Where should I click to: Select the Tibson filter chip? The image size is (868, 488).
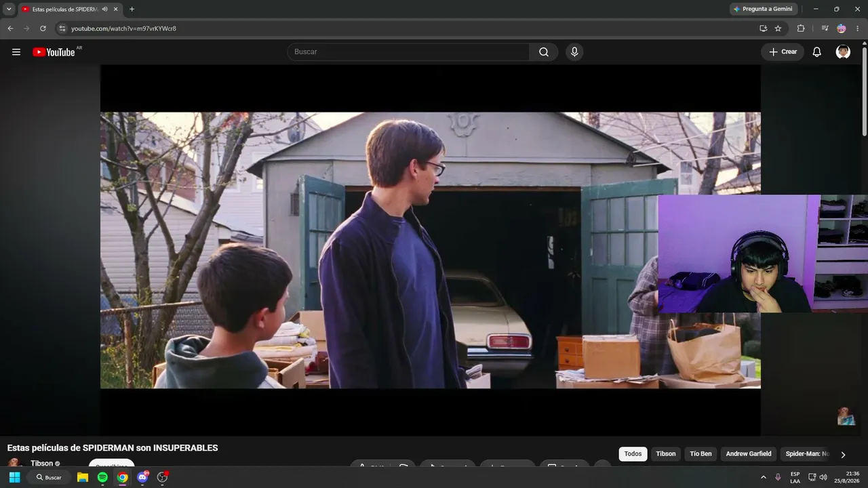(x=666, y=454)
